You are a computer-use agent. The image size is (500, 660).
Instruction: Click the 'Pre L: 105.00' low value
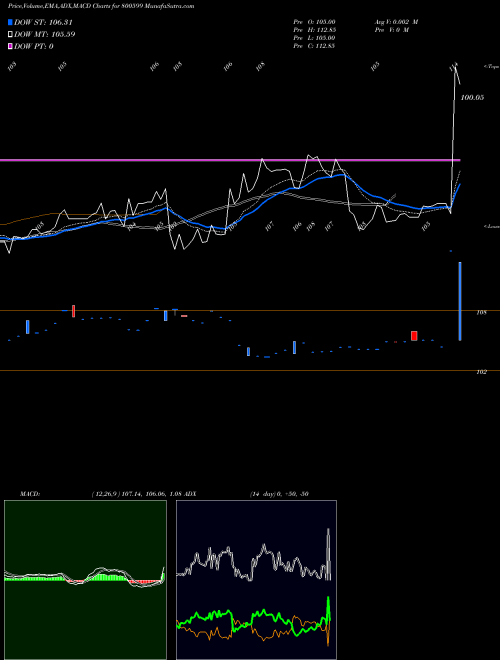[314, 38]
